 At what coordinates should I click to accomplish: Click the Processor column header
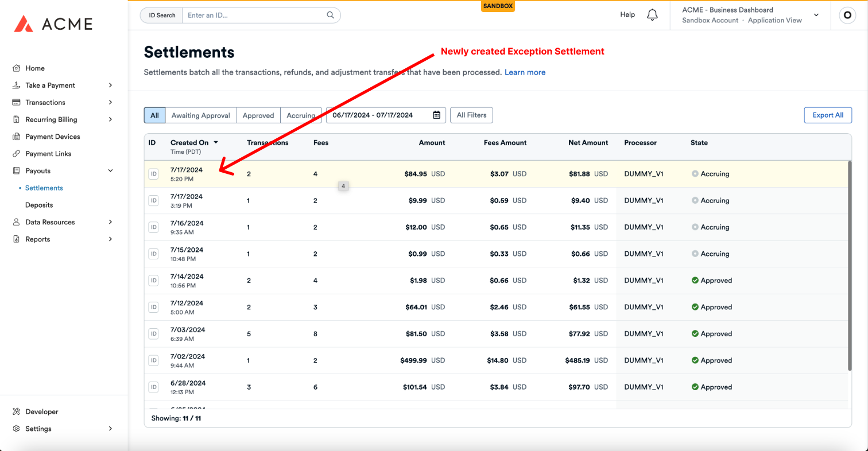point(640,143)
